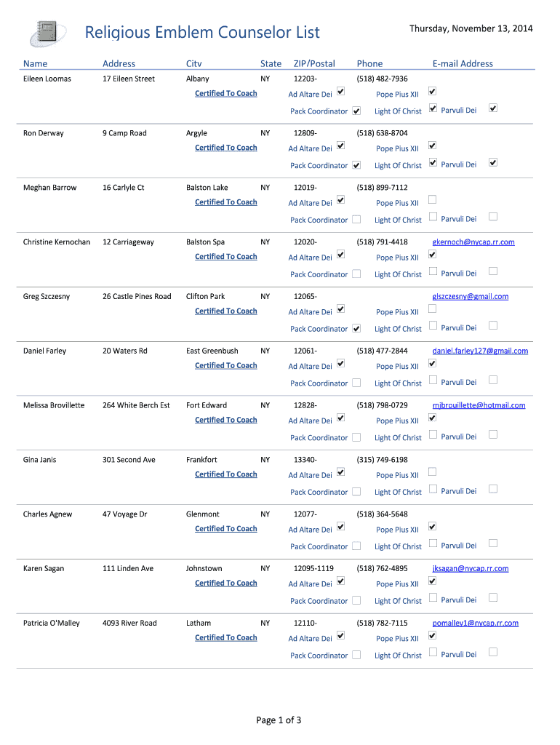Click the E-mail Address column header

point(463,64)
